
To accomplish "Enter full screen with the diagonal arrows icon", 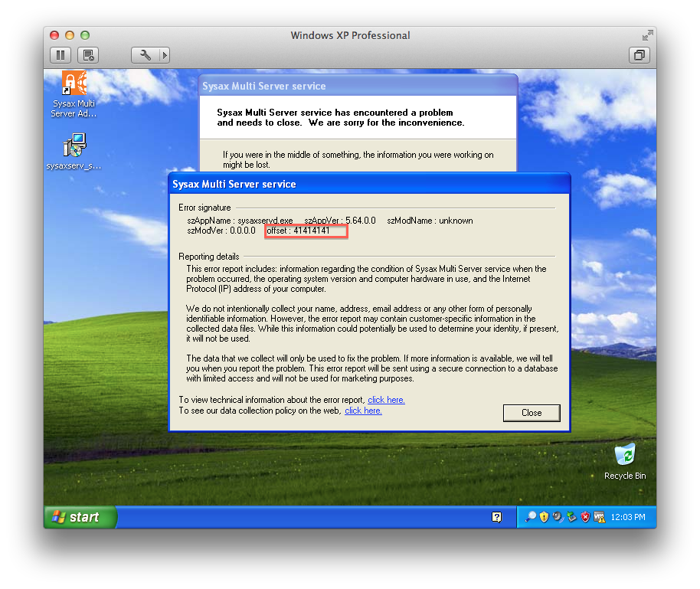I will tap(647, 35).
